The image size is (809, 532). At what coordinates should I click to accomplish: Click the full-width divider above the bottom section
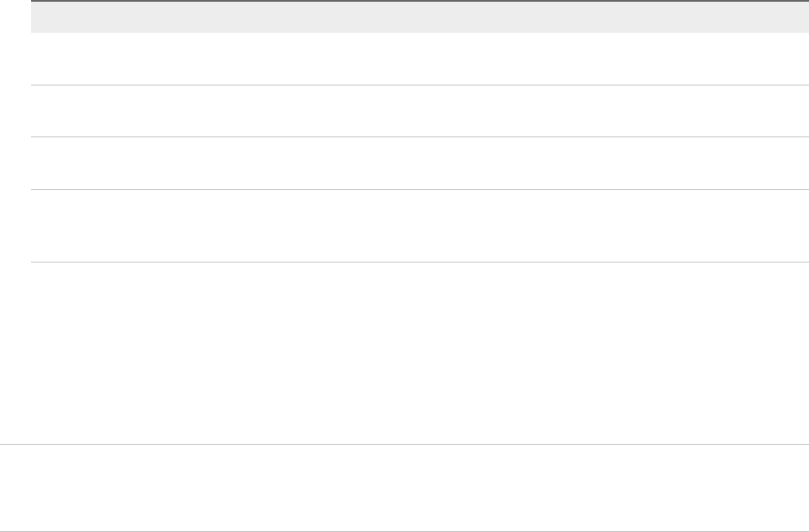pos(404,444)
